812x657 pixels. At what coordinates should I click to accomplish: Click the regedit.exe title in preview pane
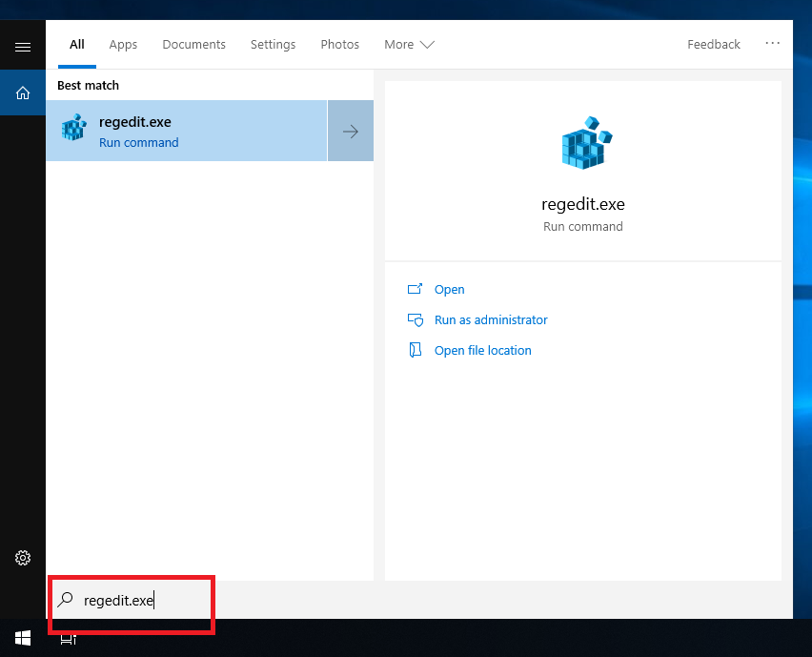[583, 204]
